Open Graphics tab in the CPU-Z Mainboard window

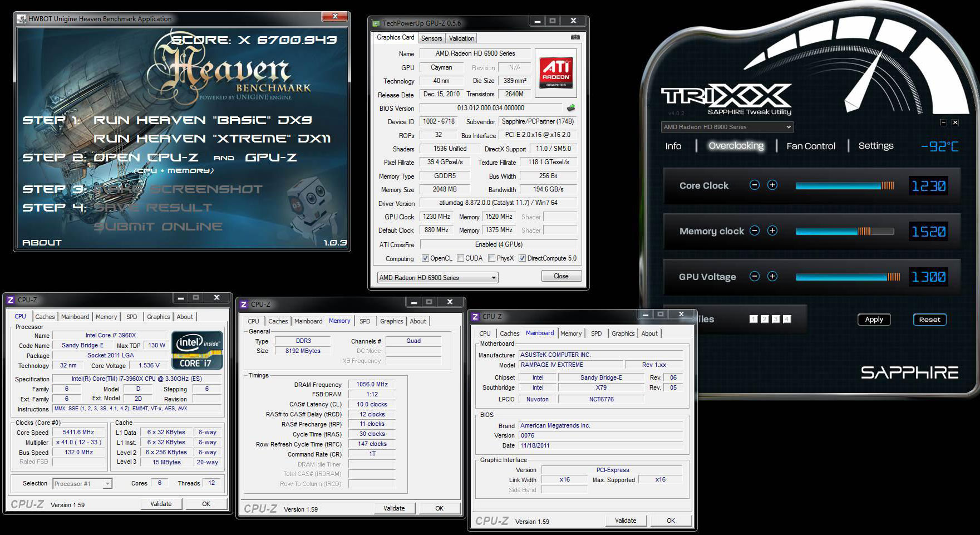click(623, 333)
